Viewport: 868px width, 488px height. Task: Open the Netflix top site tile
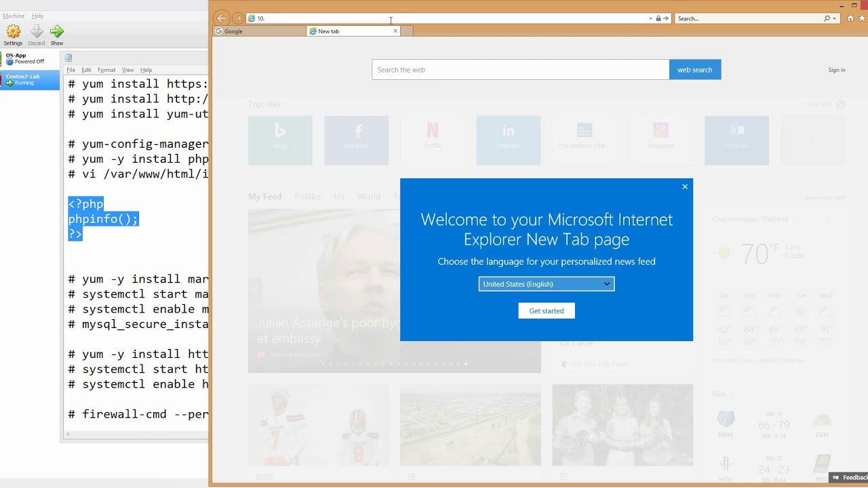432,140
